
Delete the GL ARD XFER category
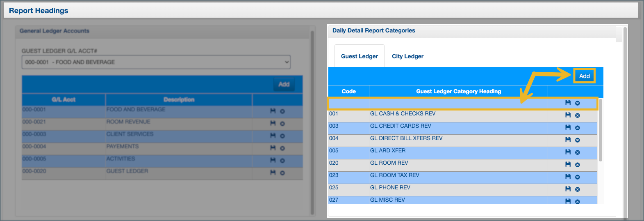(x=577, y=152)
